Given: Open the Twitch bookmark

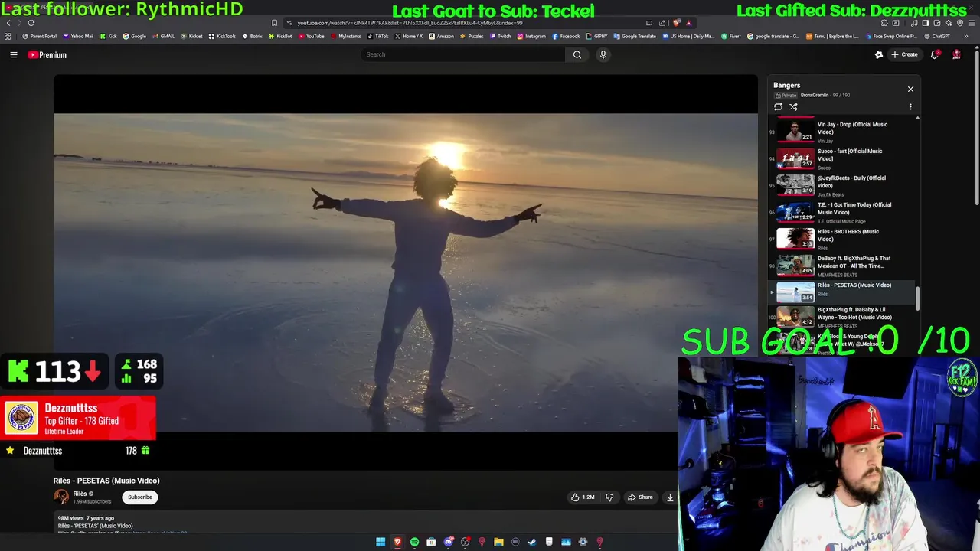Looking at the screenshot, I should click(500, 36).
